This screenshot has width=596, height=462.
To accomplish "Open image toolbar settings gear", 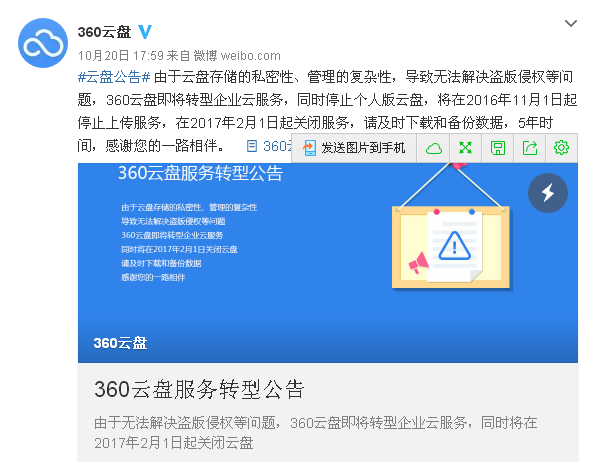I will [561, 148].
